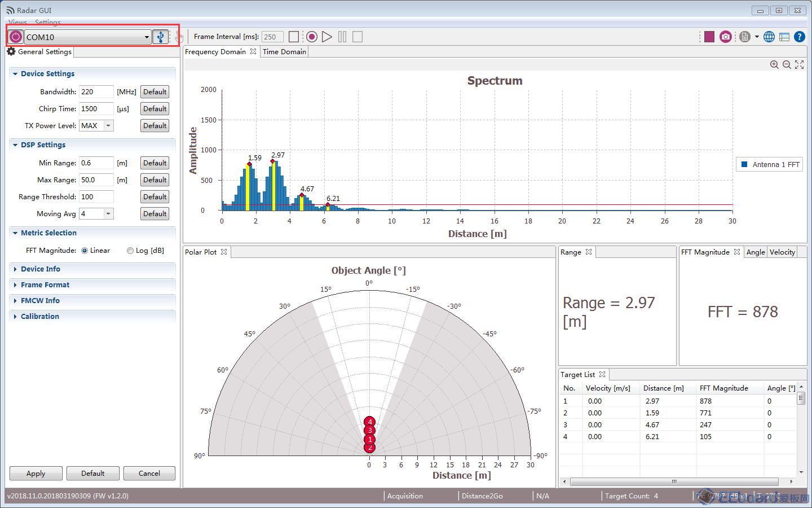Collapse the Metric Selection section
The height and width of the screenshot is (508, 812).
pos(15,233)
